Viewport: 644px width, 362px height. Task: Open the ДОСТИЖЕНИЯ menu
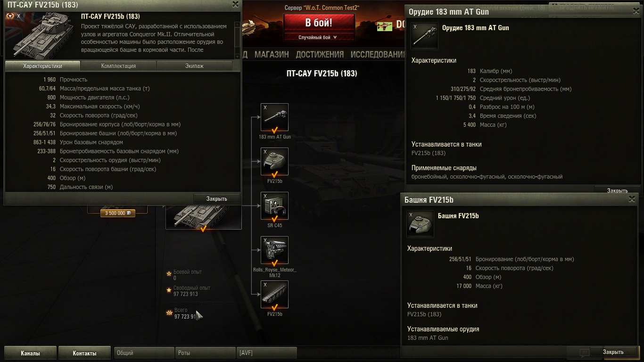pos(320,55)
